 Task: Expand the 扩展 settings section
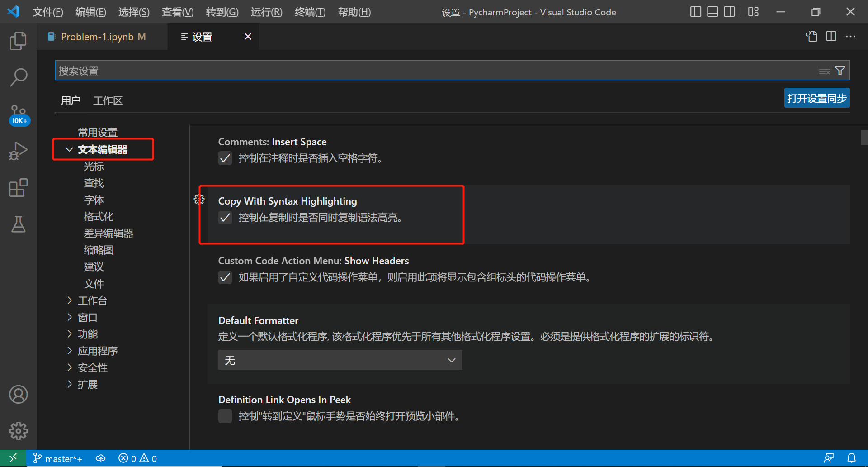70,384
